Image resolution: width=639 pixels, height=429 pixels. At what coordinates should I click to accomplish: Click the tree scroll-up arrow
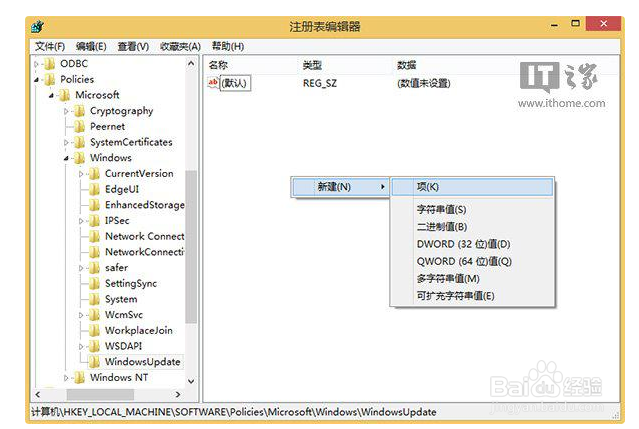click(x=191, y=64)
